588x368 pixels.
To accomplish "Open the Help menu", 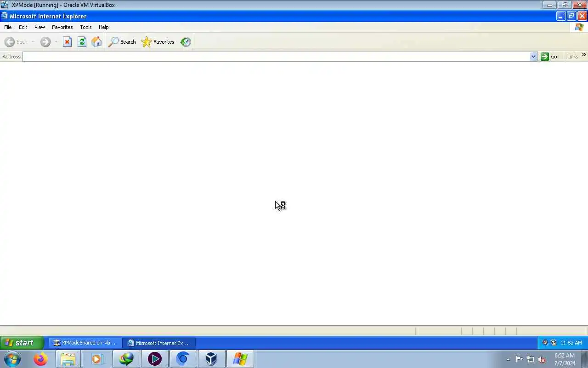I will [104, 27].
